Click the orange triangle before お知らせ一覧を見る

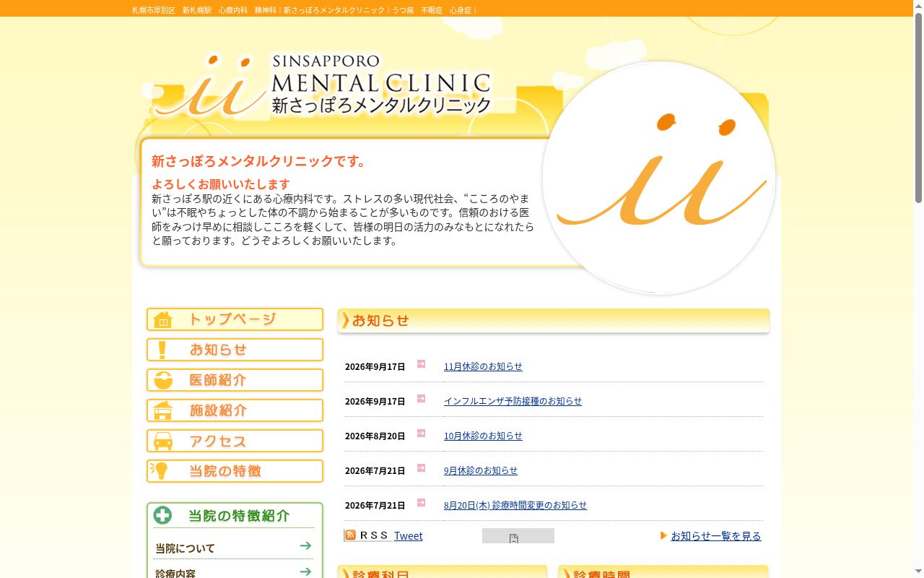pos(663,535)
